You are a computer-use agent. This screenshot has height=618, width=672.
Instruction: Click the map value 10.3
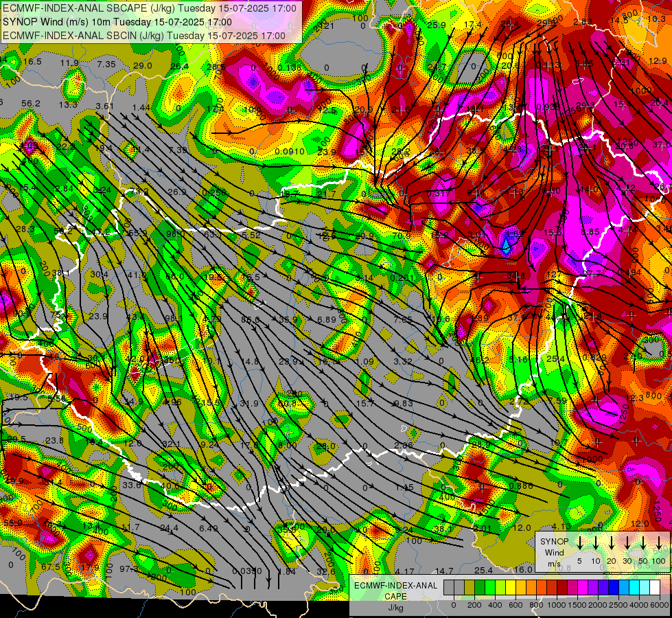[x=656, y=19]
